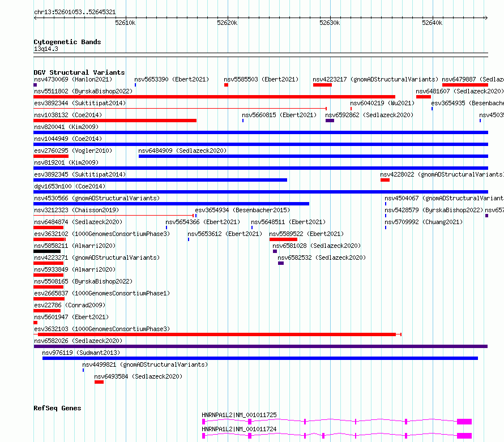
Task: Click the nsv4223271 gnomADStructuralVariants label
Action: (x=97, y=258)
